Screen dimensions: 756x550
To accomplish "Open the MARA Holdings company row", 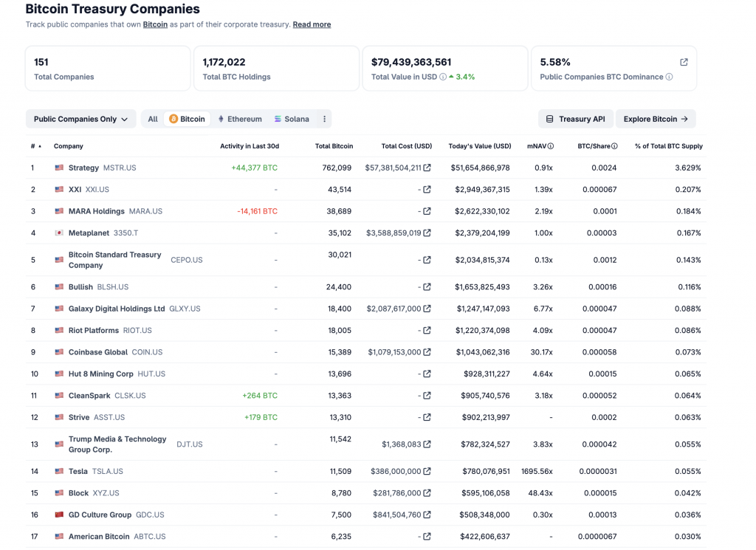I will (x=96, y=211).
